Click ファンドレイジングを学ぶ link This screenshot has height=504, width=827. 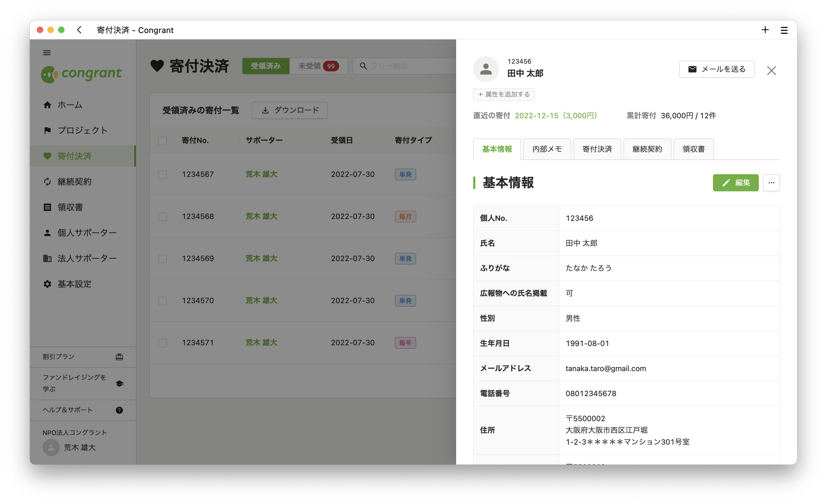tap(83, 383)
